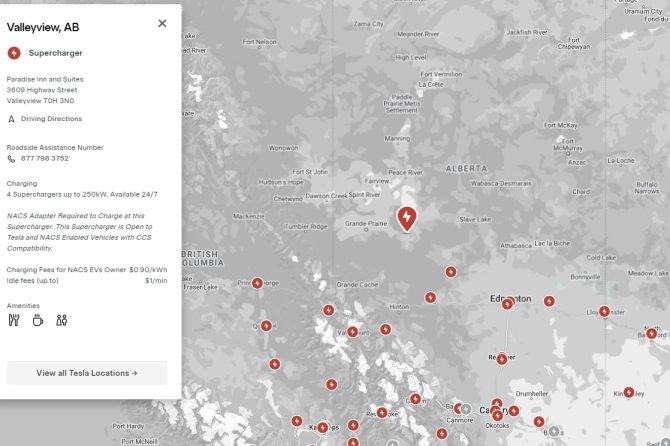Image resolution: width=670 pixels, height=446 pixels.
Task: Select the large highlighted Valleyview map pin
Action: point(407,218)
